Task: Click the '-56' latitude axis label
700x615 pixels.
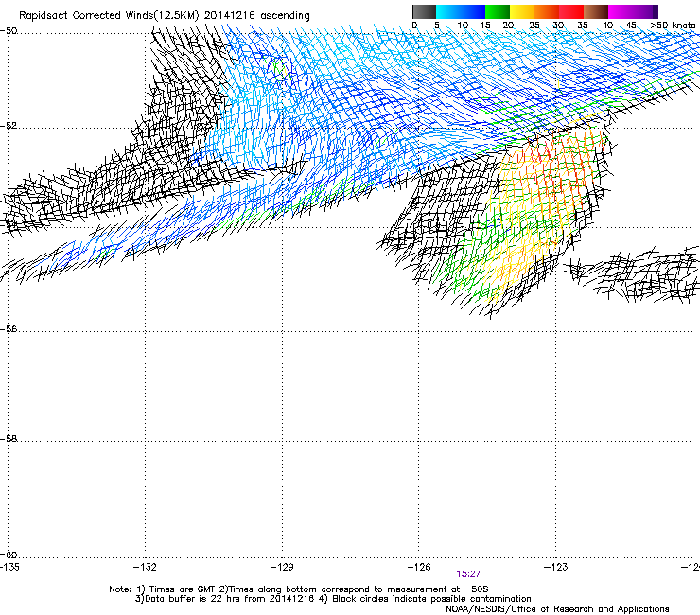Action: click(x=9, y=329)
